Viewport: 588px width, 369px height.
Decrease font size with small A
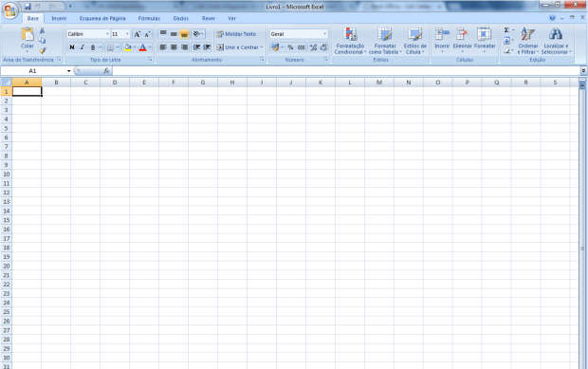pos(147,34)
